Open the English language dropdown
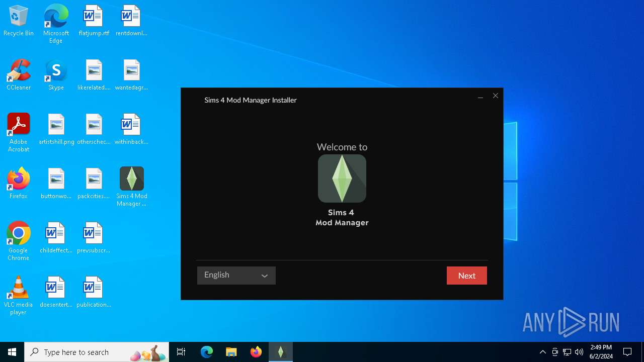The width and height of the screenshot is (644, 362). (236, 276)
